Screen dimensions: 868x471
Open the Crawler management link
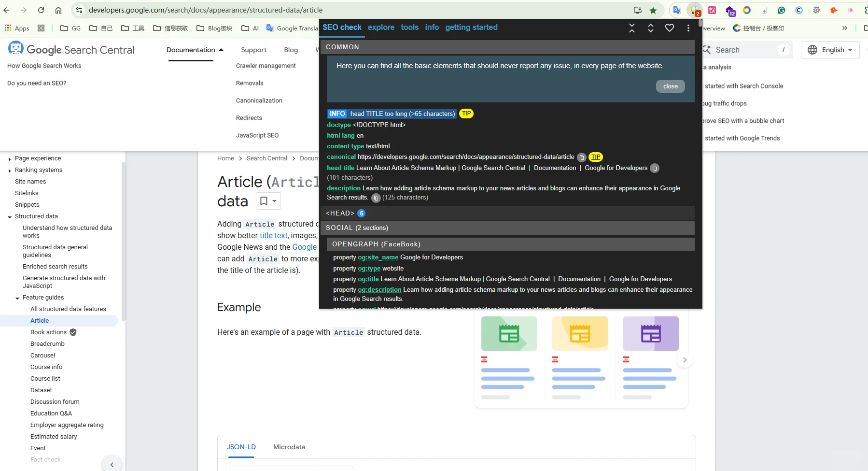(266, 66)
